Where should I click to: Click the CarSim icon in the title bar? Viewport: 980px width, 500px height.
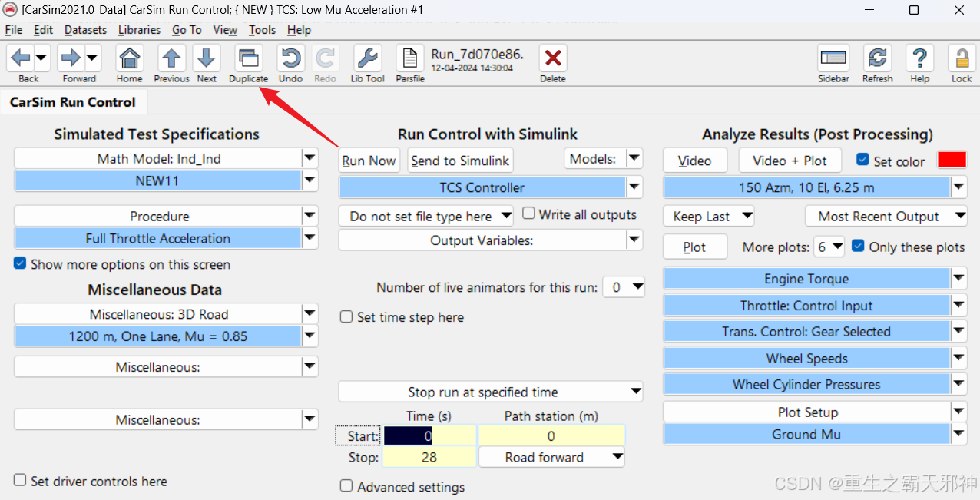pos(10,10)
